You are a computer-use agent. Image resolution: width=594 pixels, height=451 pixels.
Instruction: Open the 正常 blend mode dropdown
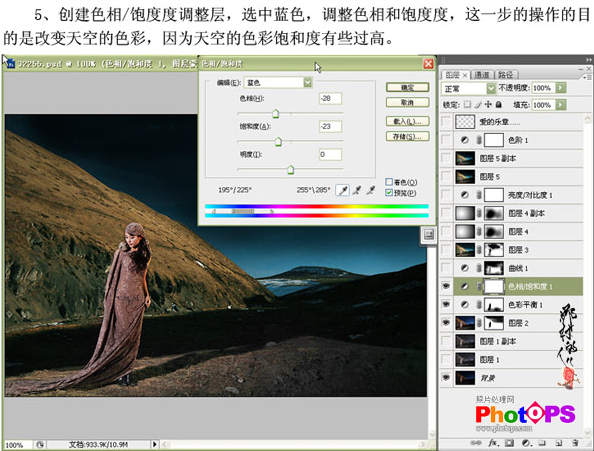point(468,88)
